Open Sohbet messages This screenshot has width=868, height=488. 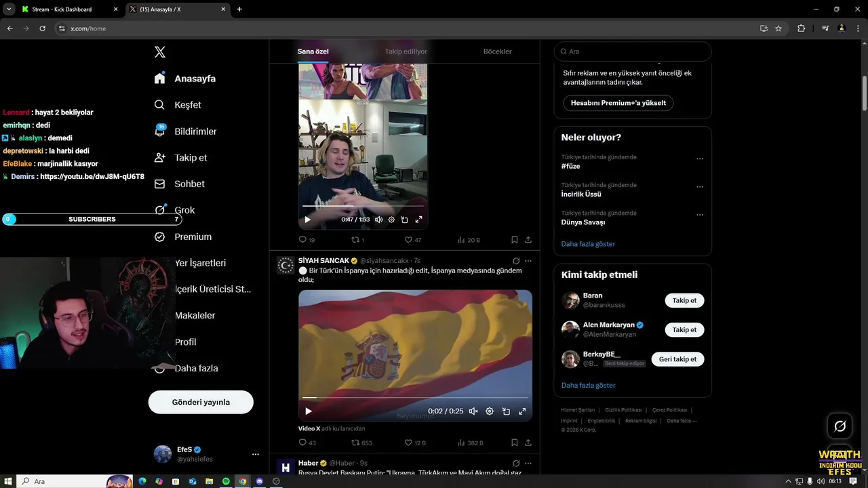click(x=179, y=184)
